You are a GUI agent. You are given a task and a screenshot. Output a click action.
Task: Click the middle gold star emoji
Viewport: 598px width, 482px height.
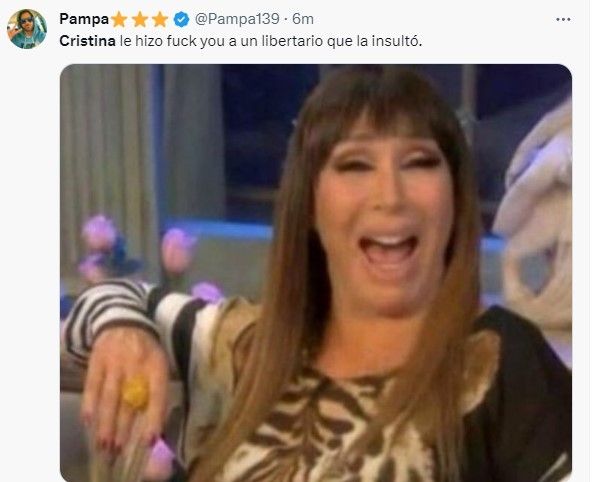click(x=140, y=19)
